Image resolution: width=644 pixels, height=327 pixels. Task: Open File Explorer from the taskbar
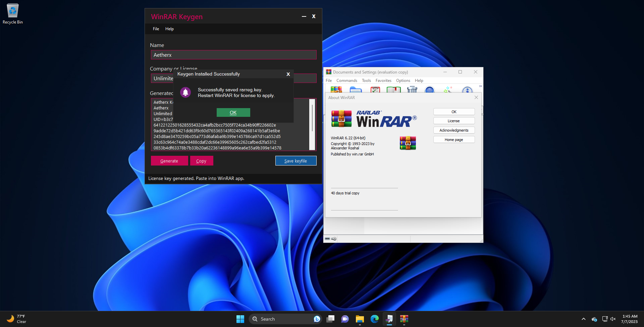[x=360, y=319]
